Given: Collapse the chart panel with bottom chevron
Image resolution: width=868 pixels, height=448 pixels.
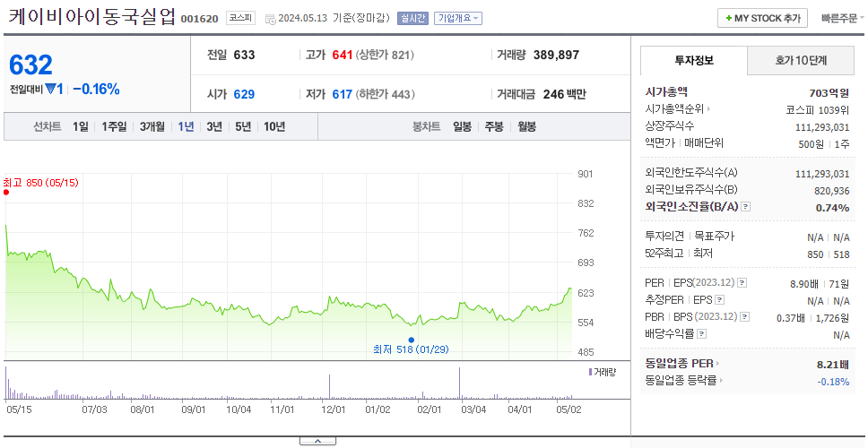Looking at the screenshot, I should pos(317,441).
